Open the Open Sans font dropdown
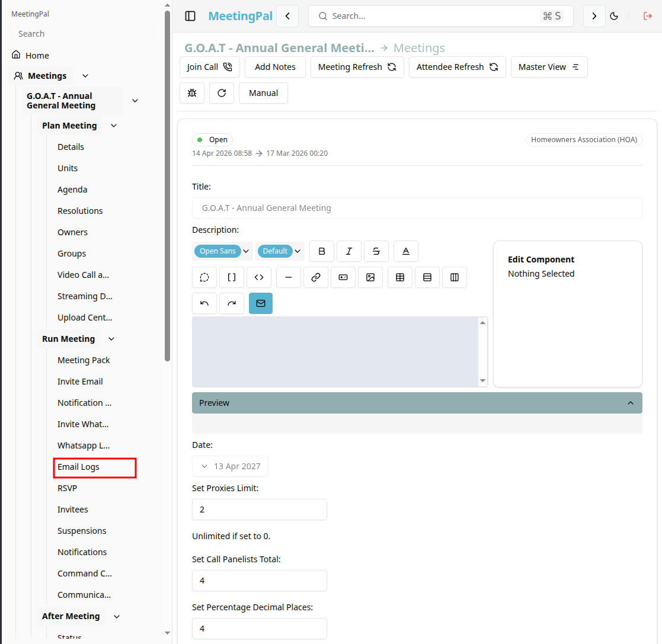The image size is (662, 644). click(222, 251)
